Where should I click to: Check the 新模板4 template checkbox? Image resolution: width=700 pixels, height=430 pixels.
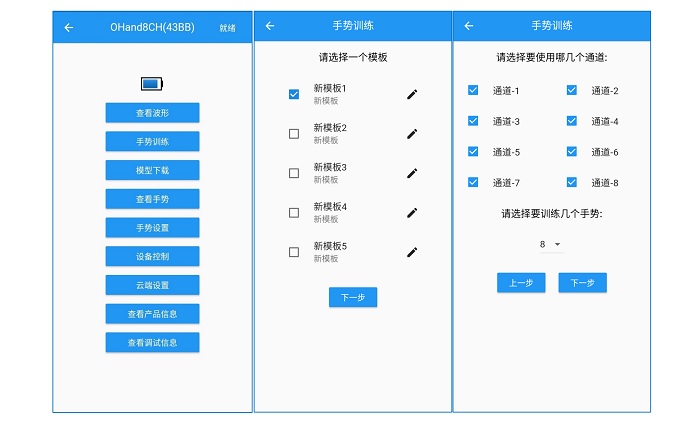pos(294,213)
